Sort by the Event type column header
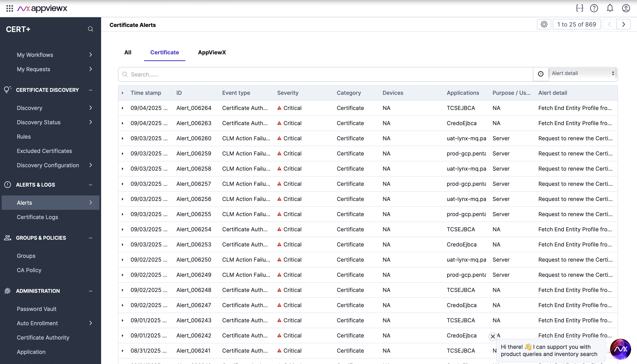 [x=236, y=93]
